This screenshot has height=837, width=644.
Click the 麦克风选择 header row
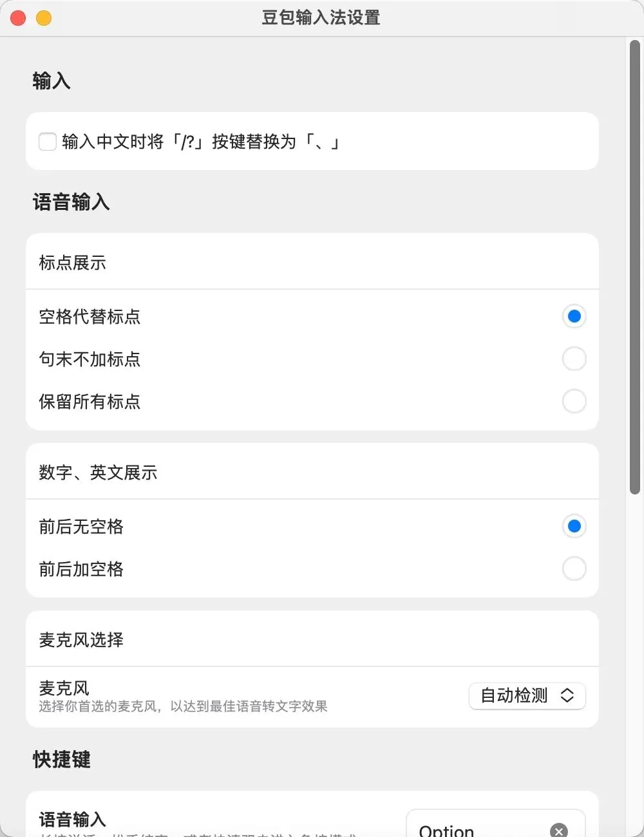[x=312, y=639]
